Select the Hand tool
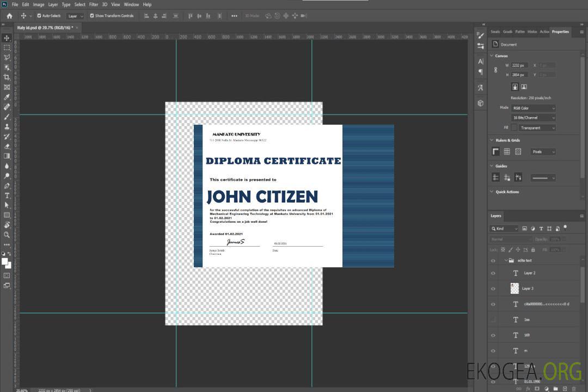Screen dimensions: 588x392 (x=7, y=225)
